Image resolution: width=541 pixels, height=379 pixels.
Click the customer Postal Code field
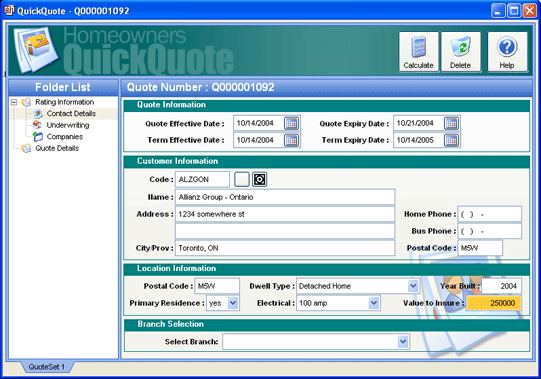(x=480, y=248)
